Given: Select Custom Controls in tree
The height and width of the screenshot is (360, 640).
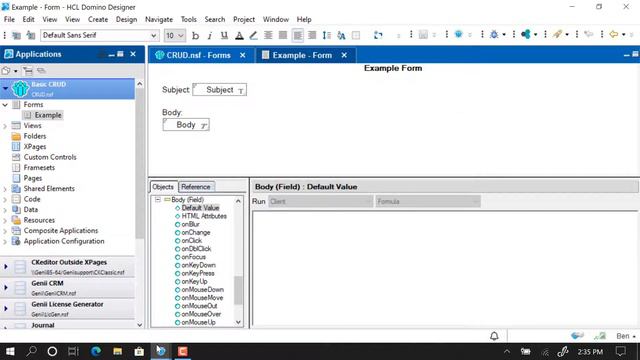Looking at the screenshot, I should point(50,157).
